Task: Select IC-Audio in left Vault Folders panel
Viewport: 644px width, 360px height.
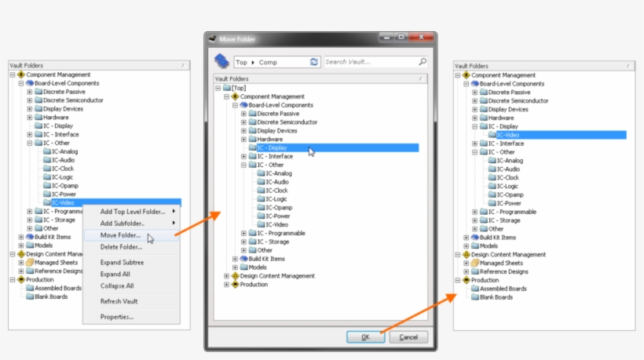Action: pyautogui.click(x=64, y=160)
